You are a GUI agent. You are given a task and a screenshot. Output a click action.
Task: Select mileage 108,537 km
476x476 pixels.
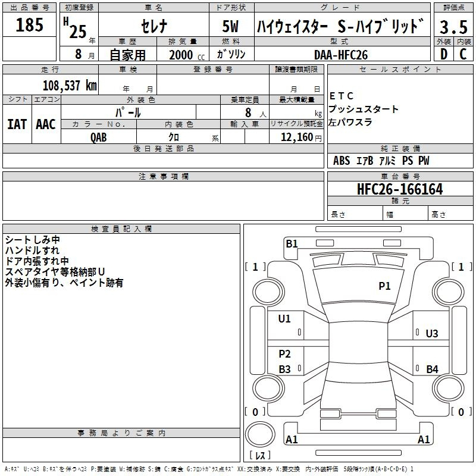(x=70, y=86)
